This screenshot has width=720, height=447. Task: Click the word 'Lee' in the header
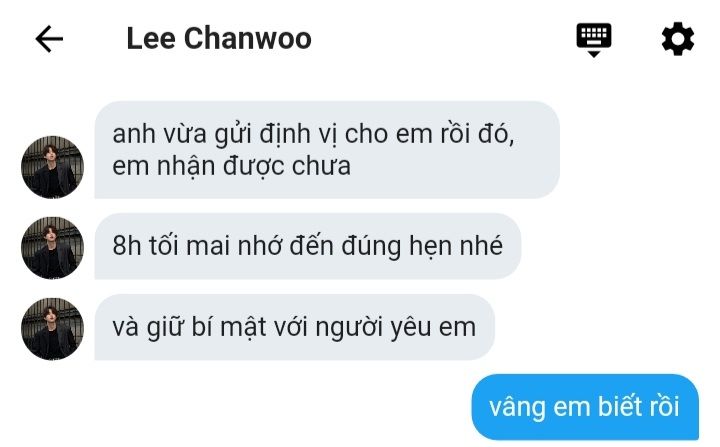pos(151,39)
